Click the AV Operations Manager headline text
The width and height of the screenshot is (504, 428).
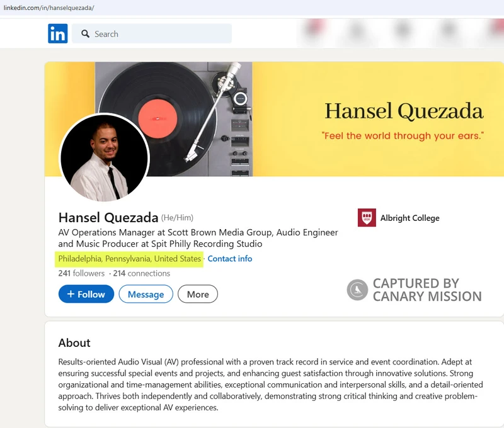coord(198,238)
